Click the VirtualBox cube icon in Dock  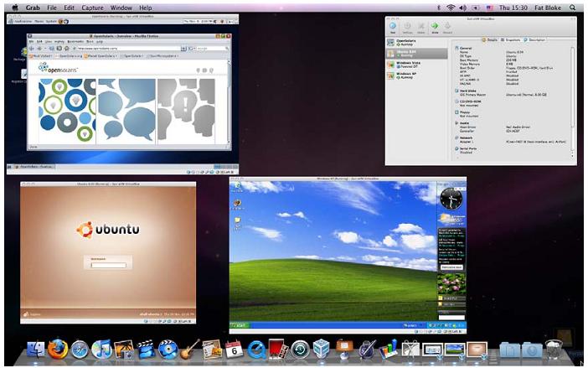322,350
